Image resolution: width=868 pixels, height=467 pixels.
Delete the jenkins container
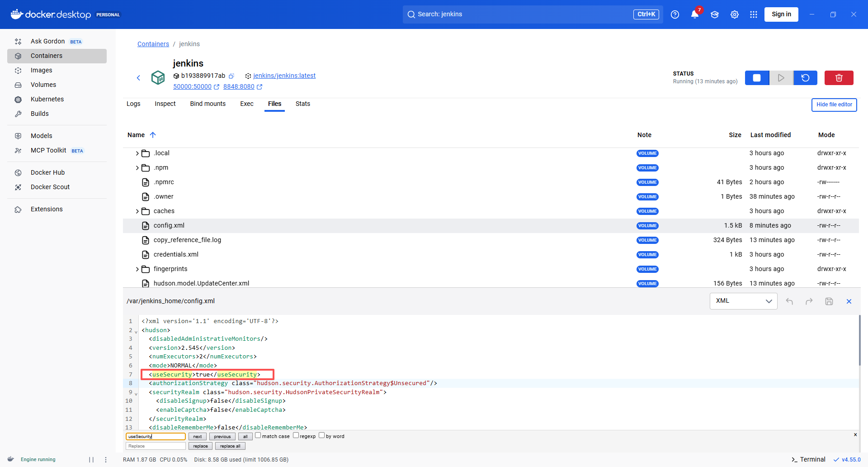coord(839,77)
